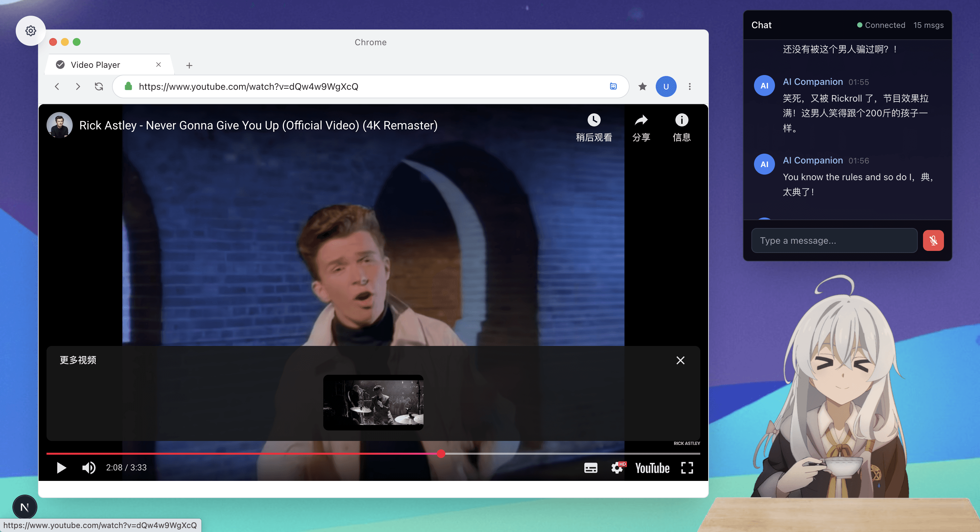
Task: Toggle subtitles with the captions icon
Action: [x=591, y=468]
